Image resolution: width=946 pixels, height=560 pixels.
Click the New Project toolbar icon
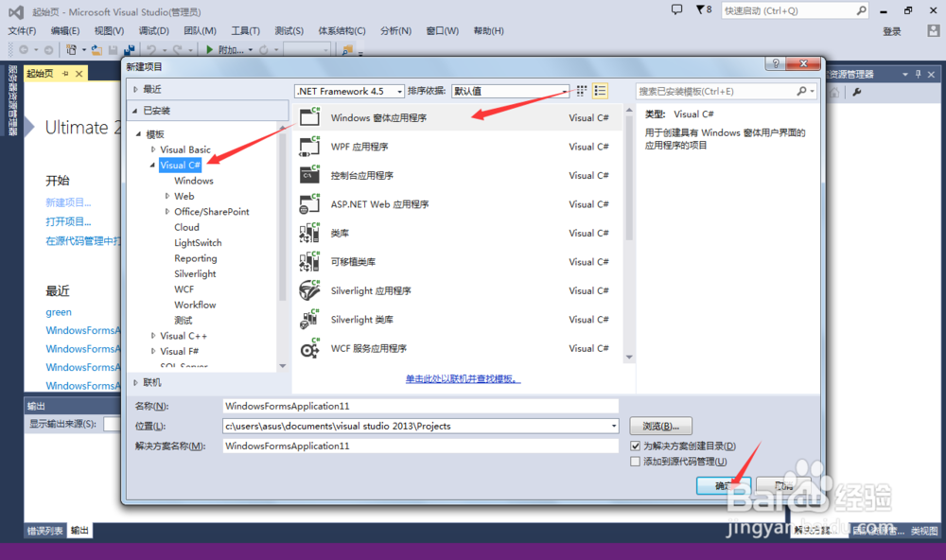coord(72,50)
